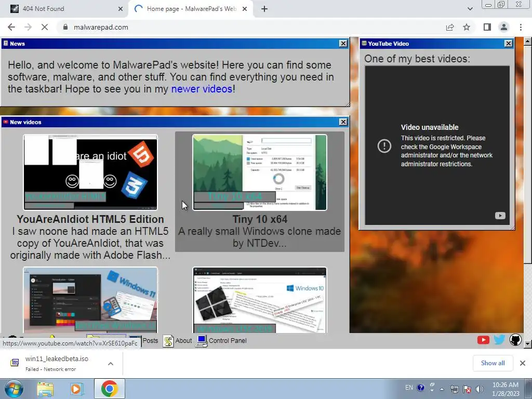532x399 pixels.
Task: Click the About scroll icon
Action: click(168, 341)
